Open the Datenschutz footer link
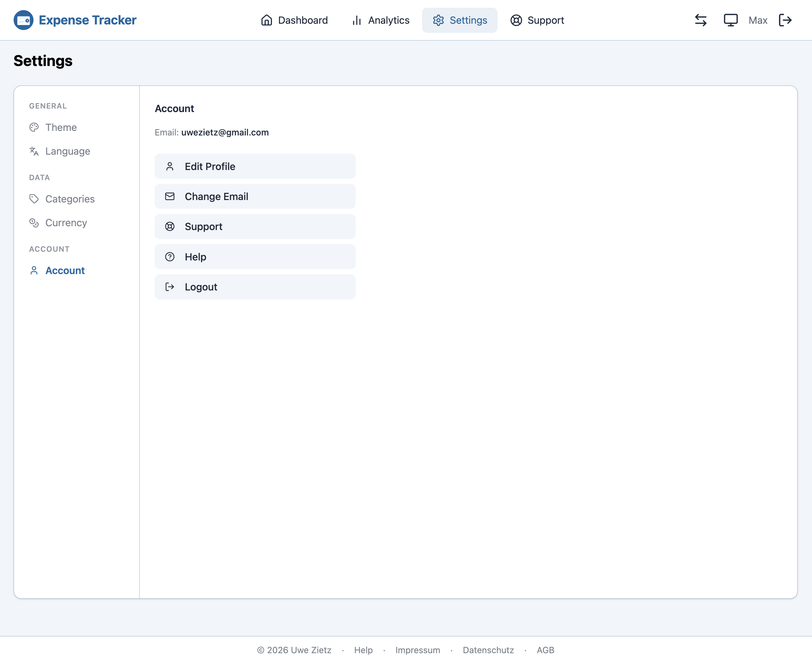This screenshot has width=812, height=664. coord(488,650)
